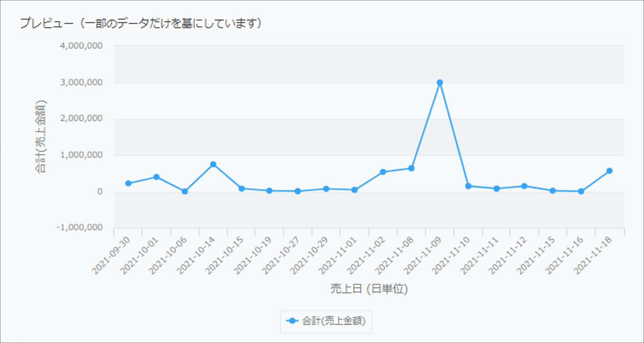Click the -1,000,000 y-axis label

79,227
